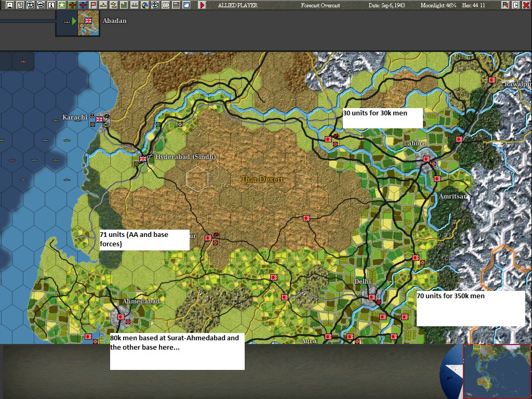Select the red plane on green icon
The height and width of the screenshot is (399, 532).
[72, 5]
